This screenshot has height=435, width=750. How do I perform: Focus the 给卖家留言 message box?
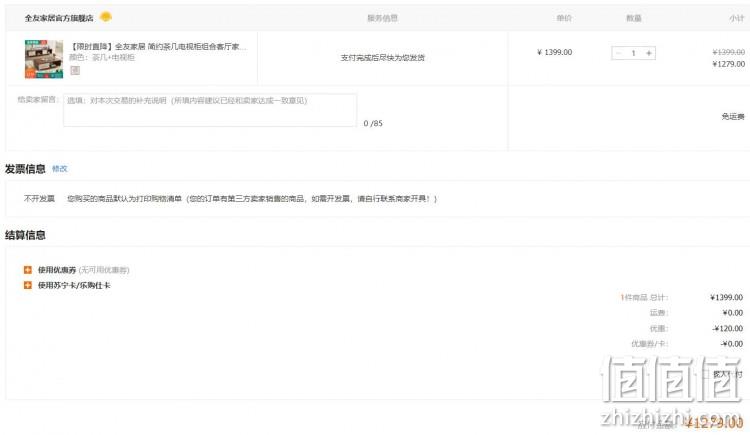pyautogui.click(x=210, y=110)
